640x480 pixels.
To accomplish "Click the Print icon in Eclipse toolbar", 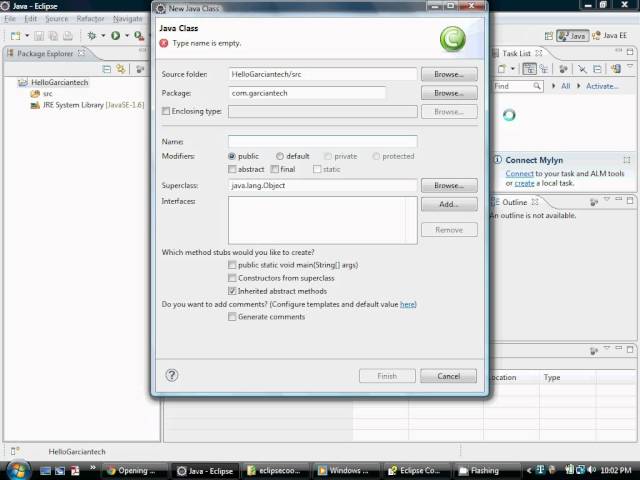I will (x=68, y=36).
